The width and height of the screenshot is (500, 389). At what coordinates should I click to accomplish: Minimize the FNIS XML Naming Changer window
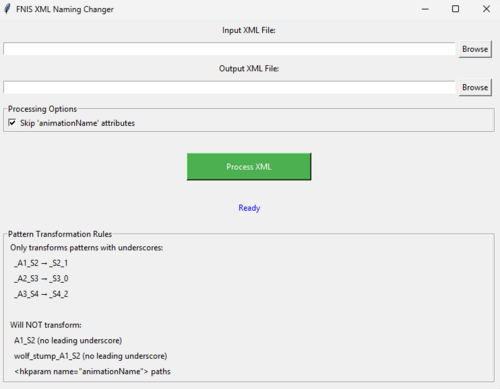(x=425, y=9)
